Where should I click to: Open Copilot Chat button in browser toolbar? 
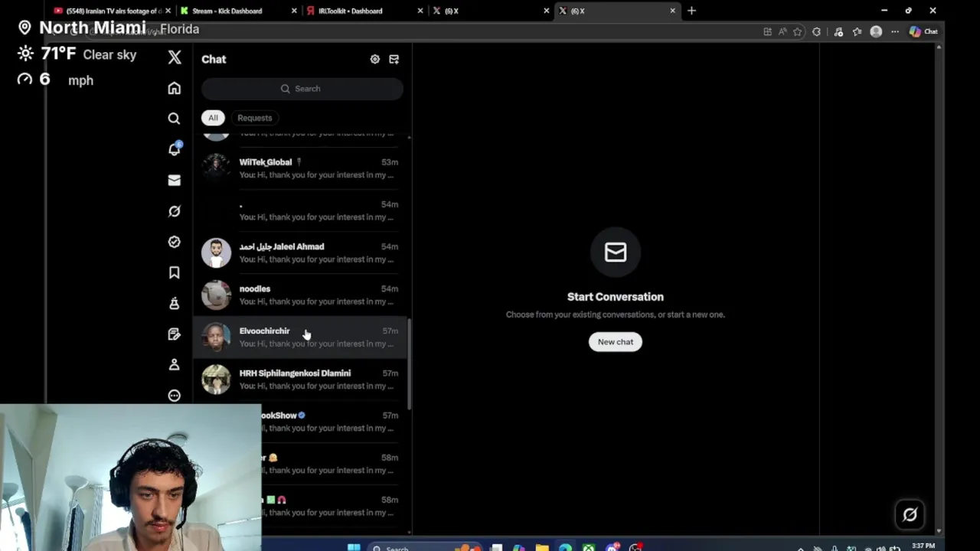923,31
